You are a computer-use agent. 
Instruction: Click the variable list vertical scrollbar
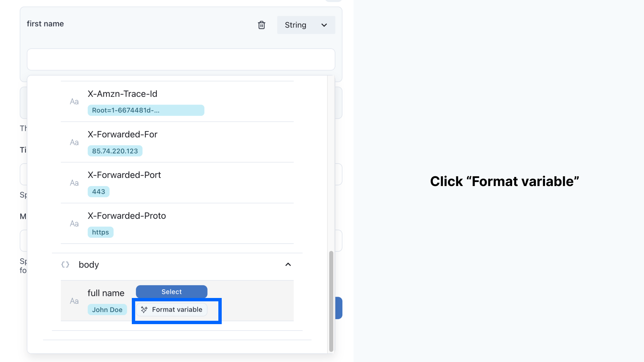331,301
